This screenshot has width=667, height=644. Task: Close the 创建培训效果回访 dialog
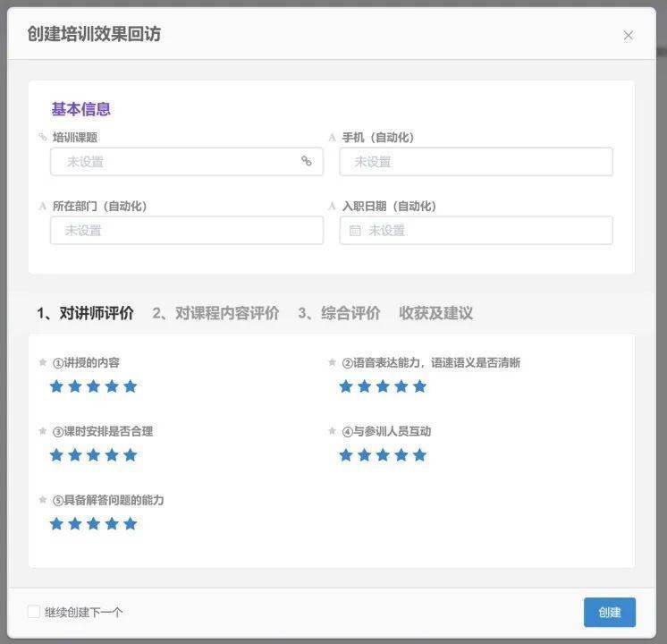tap(628, 36)
